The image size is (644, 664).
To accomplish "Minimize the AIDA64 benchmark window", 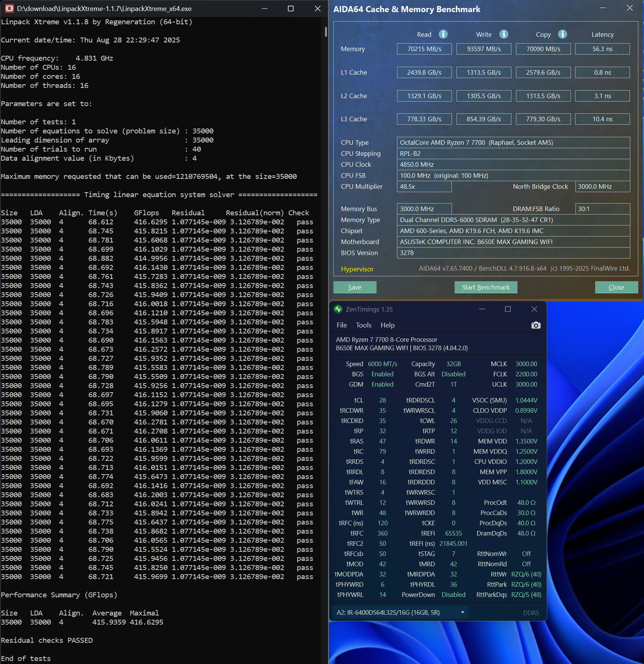I will [x=602, y=8].
